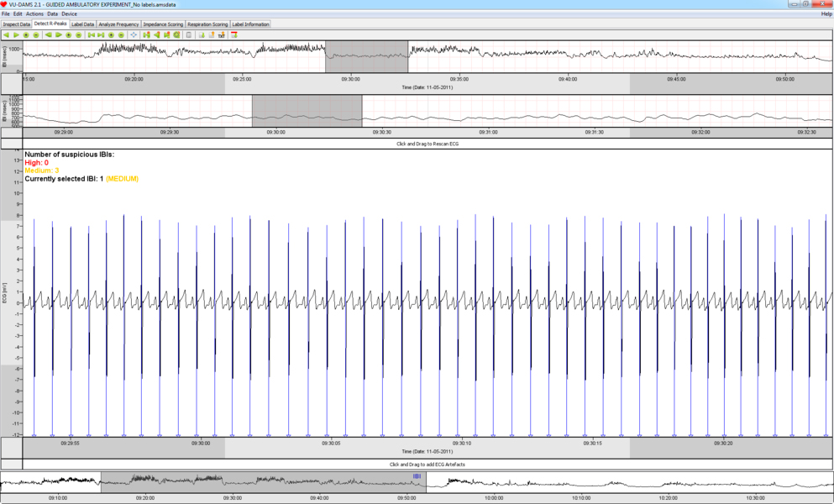Click the blue 'IBI' label in bottom overview
Screen dimensions: 834x504
coord(417,476)
